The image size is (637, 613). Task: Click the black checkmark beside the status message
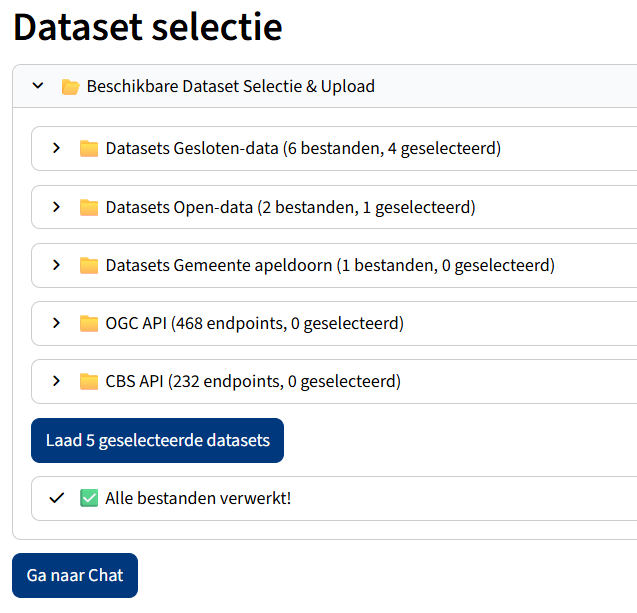[x=57, y=498]
